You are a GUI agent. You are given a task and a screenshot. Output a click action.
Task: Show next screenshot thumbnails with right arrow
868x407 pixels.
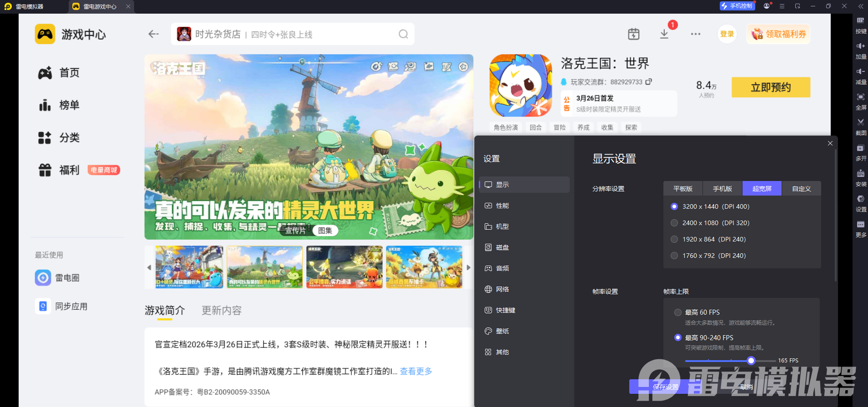pos(469,267)
